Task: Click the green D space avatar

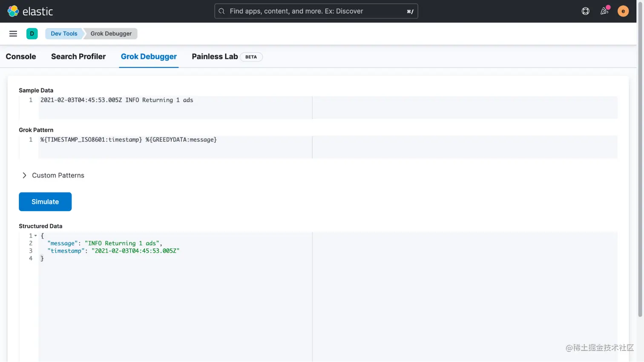Action: coord(32,34)
